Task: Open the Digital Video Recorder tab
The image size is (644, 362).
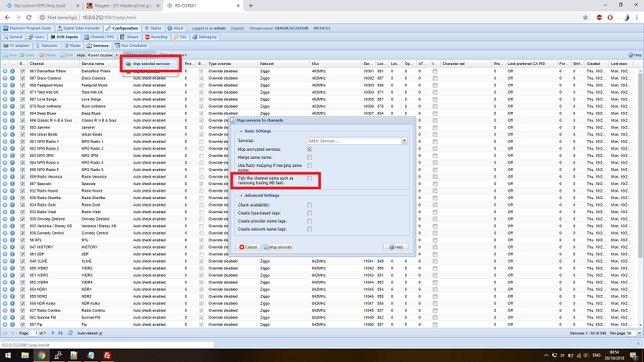Action: coord(78,28)
